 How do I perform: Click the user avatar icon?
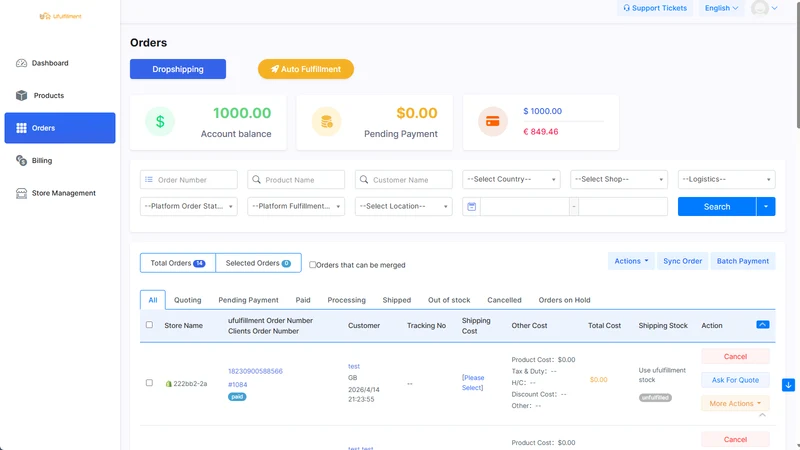pyautogui.click(x=760, y=8)
